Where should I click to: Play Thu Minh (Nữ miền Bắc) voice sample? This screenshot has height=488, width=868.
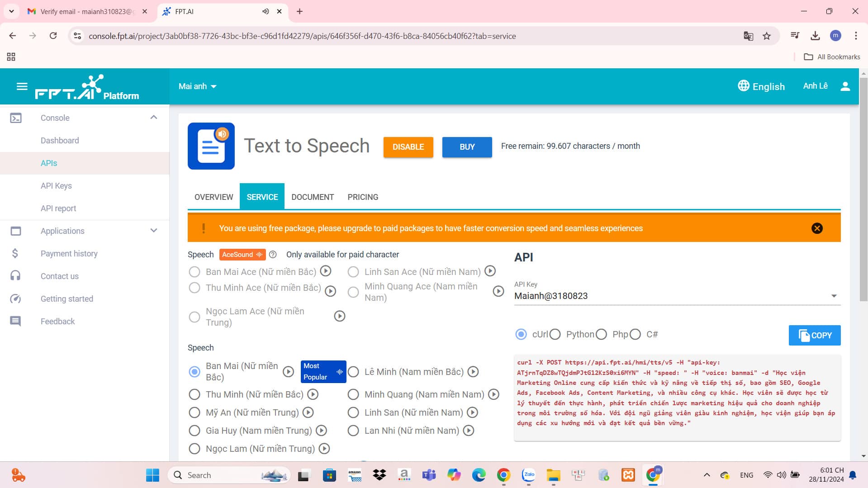pyautogui.click(x=313, y=394)
